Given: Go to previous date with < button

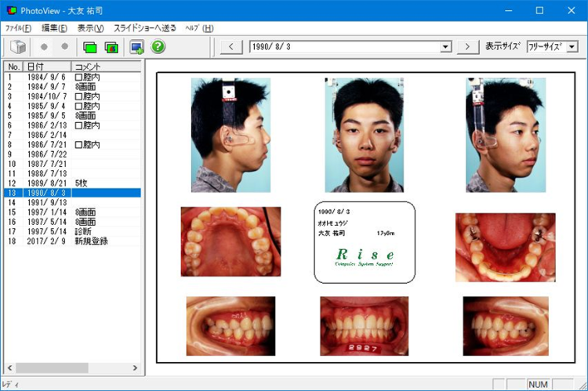Looking at the screenshot, I should pyautogui.click(x=231, y=47).
